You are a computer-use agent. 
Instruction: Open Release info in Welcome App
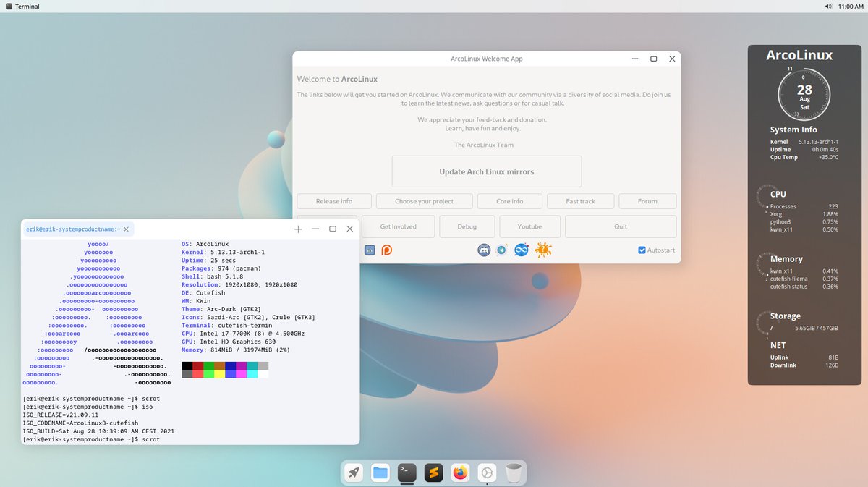coord(333,201)
